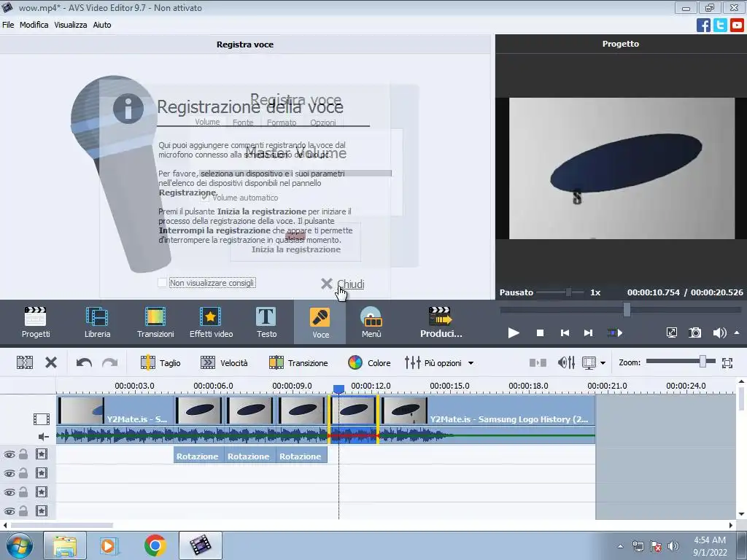Open the Modifica menu

tap(34, 25)
